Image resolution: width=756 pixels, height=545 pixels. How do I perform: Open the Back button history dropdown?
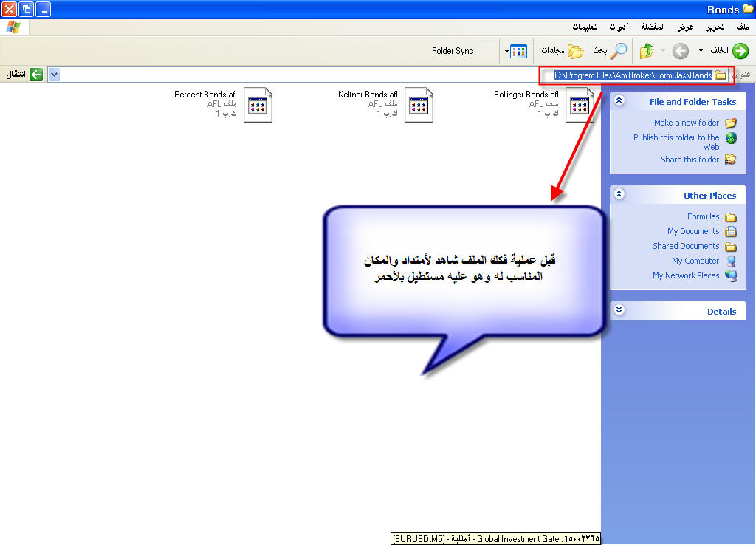[701, 51]
